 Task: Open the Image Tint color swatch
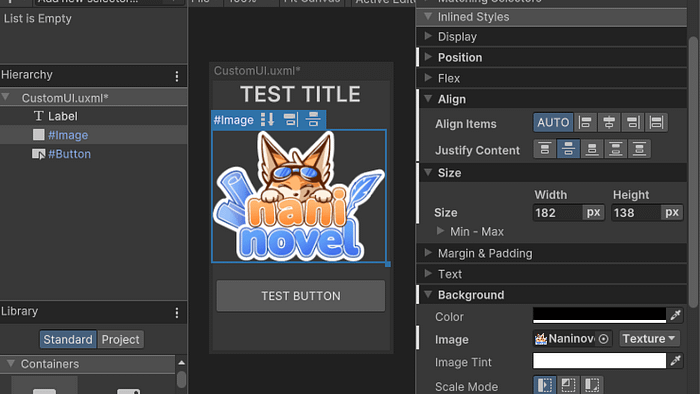click(600, 361)
